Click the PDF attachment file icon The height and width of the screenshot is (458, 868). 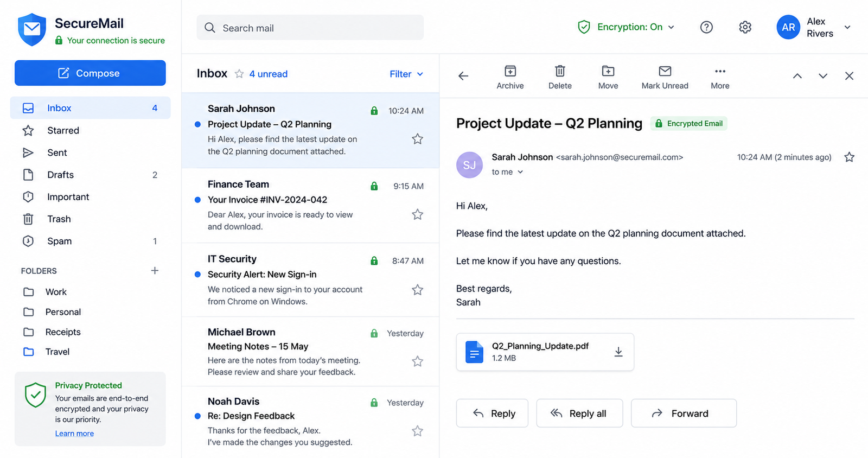(474, 352)
